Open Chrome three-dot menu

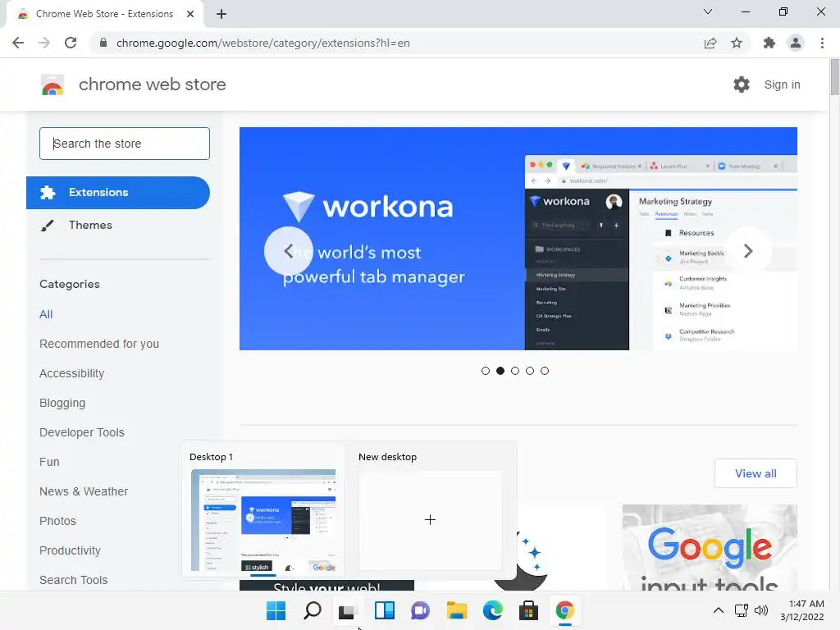tap(822, 43)
